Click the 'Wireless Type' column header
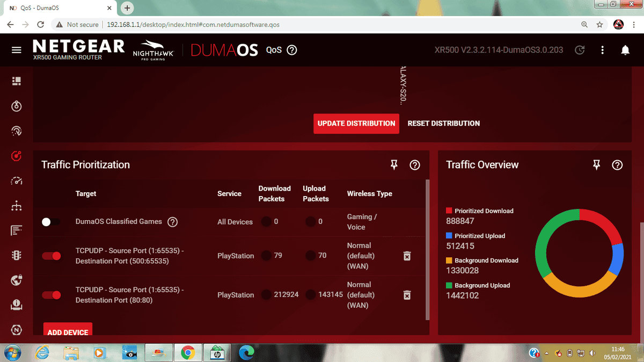644x362 pixels. click(x=370, y=193)
